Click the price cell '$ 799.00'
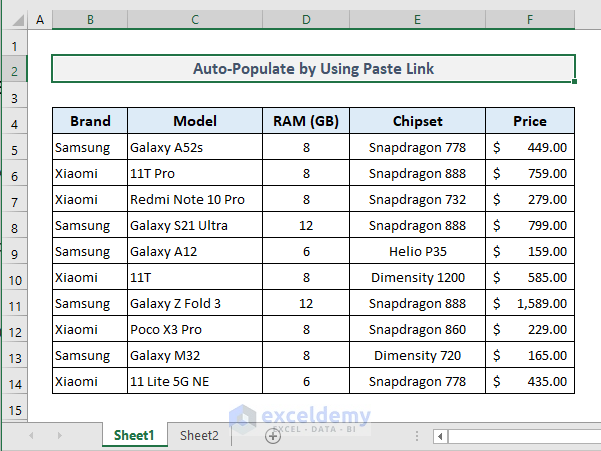The image size is (601, 451). point(530,225)
